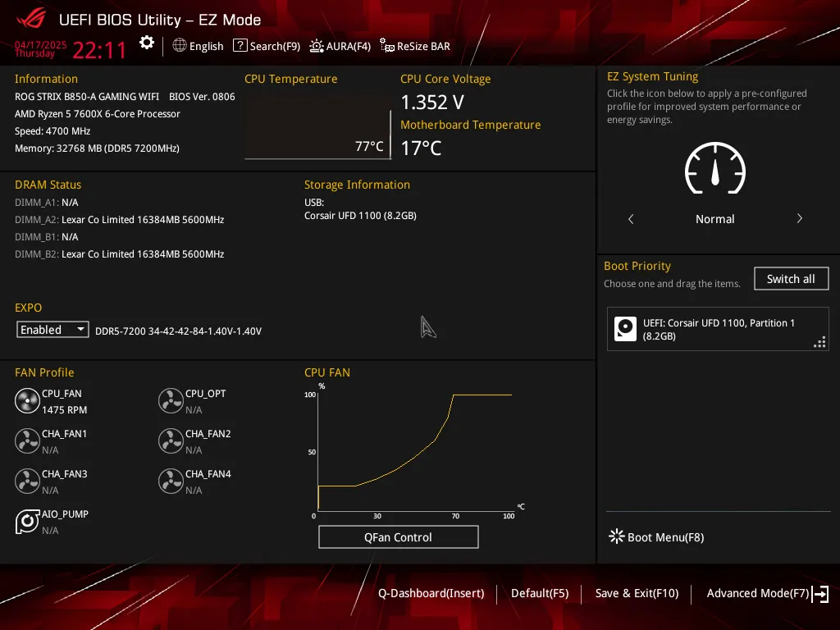Open QFan Control
This screenshot has width=840, height=630.
pyautogui.click(x=398, y=536)
